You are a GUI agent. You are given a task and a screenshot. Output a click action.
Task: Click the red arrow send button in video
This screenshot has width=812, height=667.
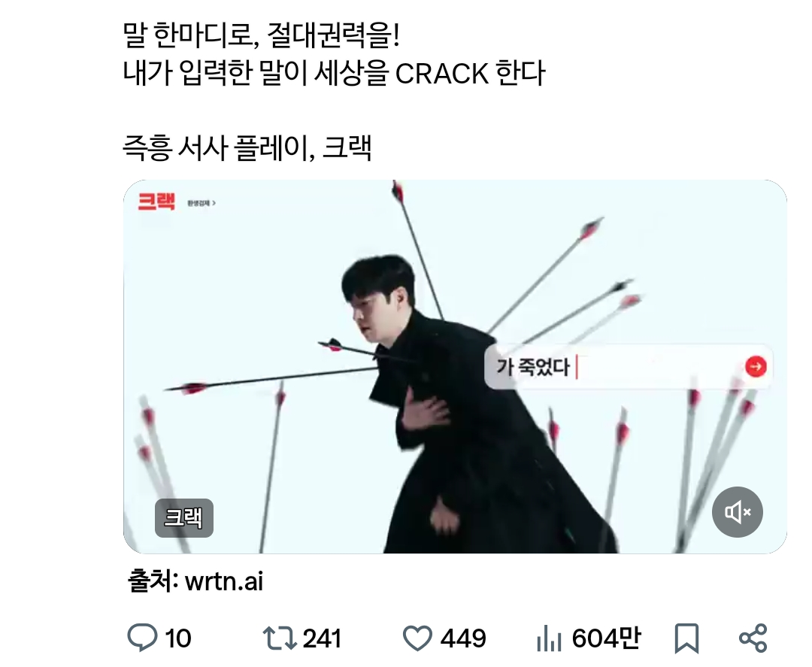coord(756,367)
